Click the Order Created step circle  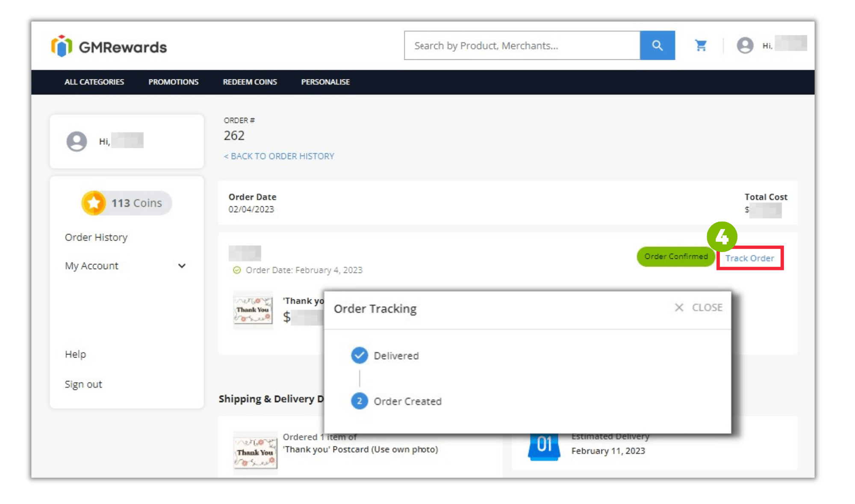[359, 401]
